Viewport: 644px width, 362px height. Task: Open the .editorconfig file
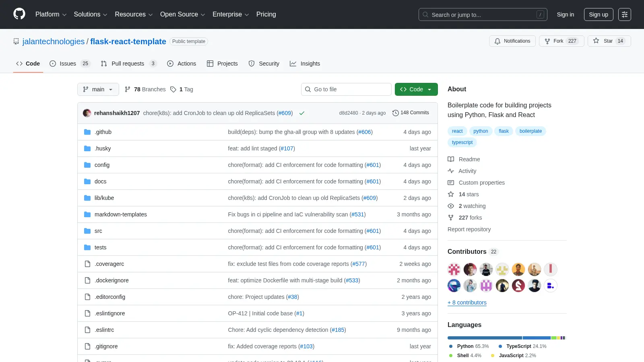pyautogui.click(x=110, y=297)
